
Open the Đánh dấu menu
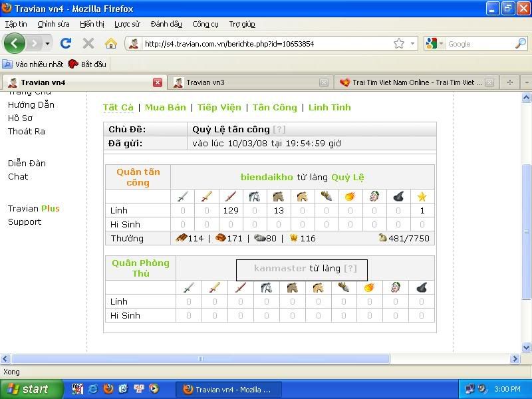(166, 24)
